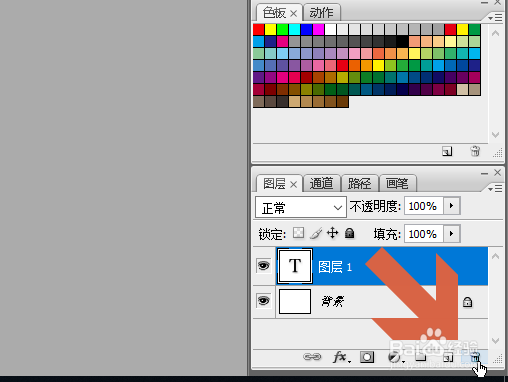Pick the cyan swatch in the top row
The width and height of the screenshot is (508, 382).
[295, 30]
